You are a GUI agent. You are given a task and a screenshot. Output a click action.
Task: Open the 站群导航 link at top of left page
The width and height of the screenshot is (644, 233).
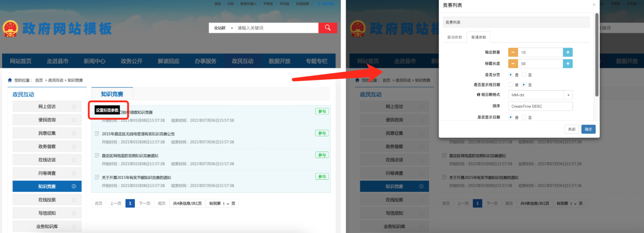pyautogui.click(x=326, y=3)
